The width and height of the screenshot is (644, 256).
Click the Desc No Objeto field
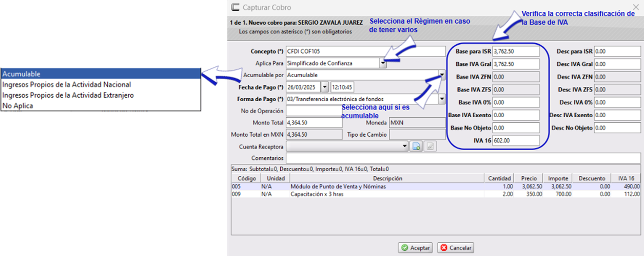coord(618,127)
